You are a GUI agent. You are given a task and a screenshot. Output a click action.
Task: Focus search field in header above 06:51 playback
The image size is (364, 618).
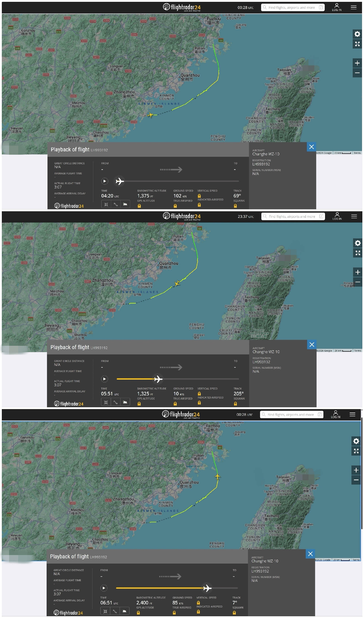pos(292,415)
